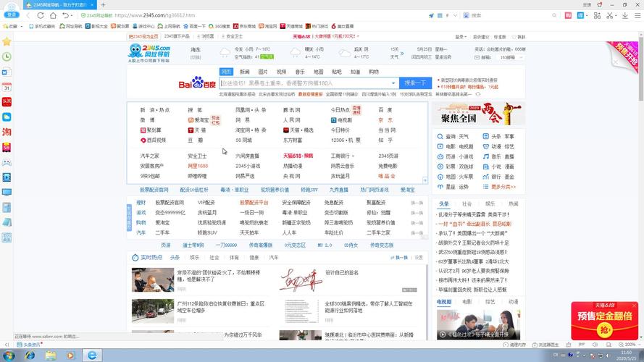Screen dimensions: 644x362
Task: Click the red Taobao 淘 sidebar icon
Action: tap(7, 132)
